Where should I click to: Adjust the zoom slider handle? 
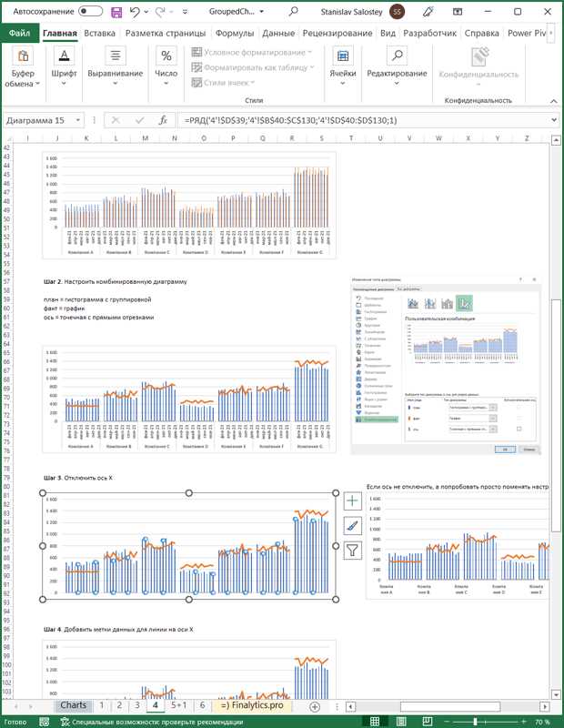click(475, 722)
